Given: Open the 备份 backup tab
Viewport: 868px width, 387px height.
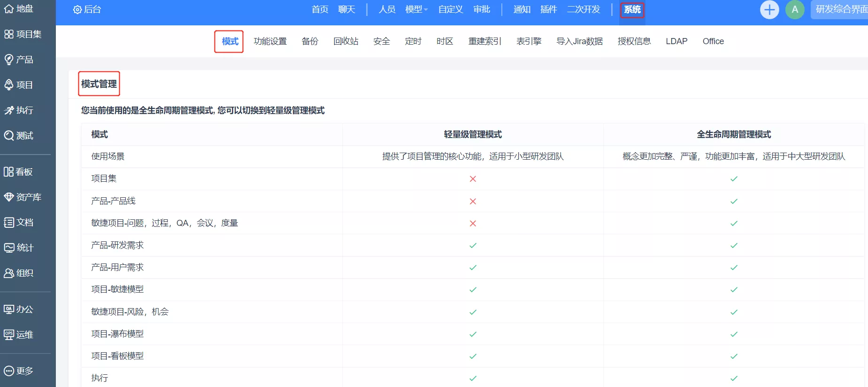Looking at the screenshot, I should pyautogui.click(x=310, y=41).
